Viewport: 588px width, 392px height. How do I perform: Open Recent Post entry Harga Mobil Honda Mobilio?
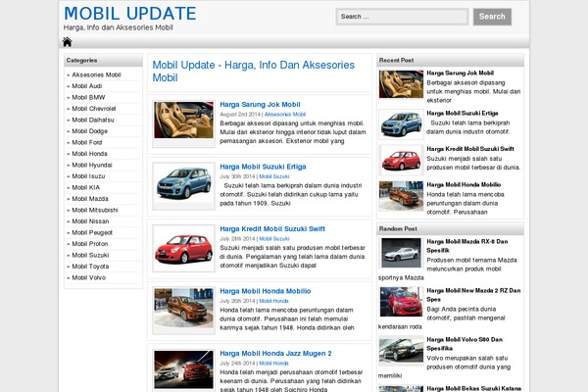(464, 184)
